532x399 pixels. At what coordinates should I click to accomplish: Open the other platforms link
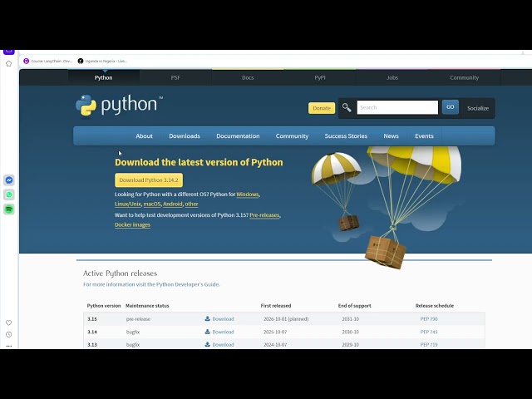pos(191,204)
